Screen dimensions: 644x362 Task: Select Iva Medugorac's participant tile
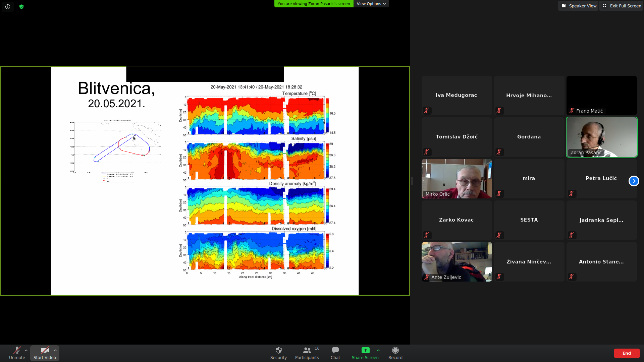coord(457,96)
